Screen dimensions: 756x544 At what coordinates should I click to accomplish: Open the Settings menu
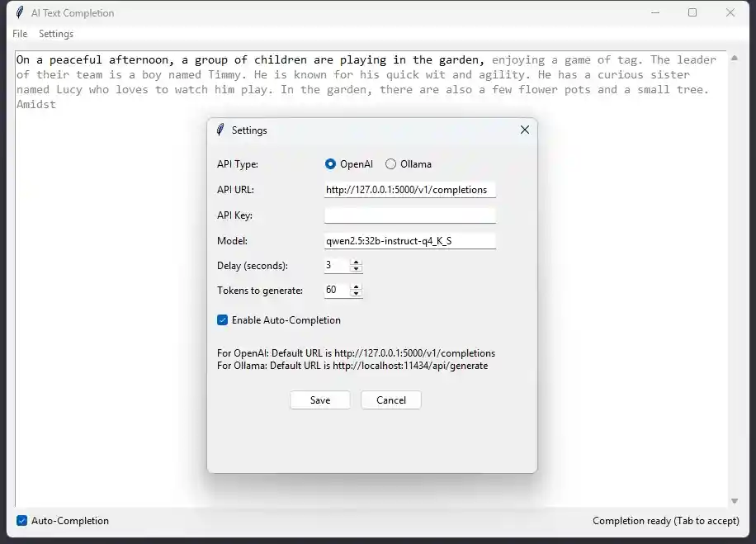click(56, 34)
